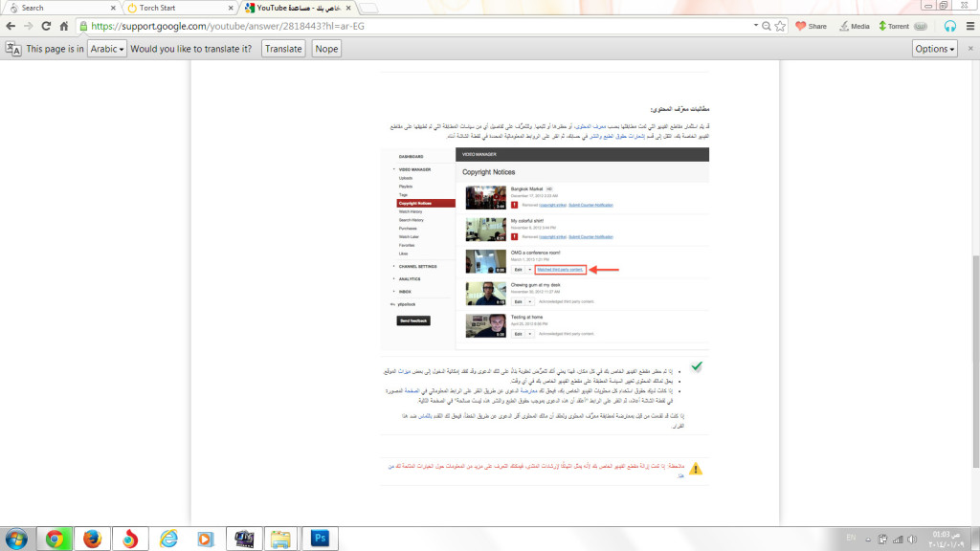
Task: Go back using the browser back arrow
Action: coord(11,26)
